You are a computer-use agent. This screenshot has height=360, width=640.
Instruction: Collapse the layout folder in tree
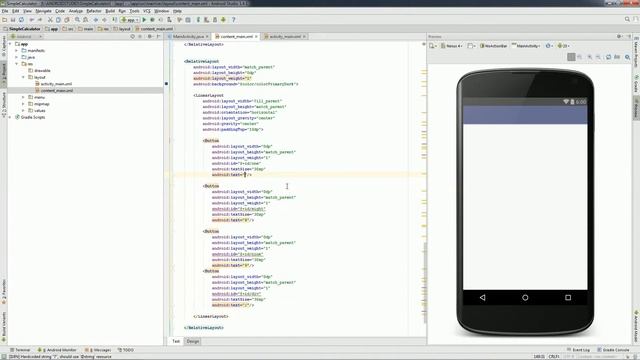(x=23, y=77)
